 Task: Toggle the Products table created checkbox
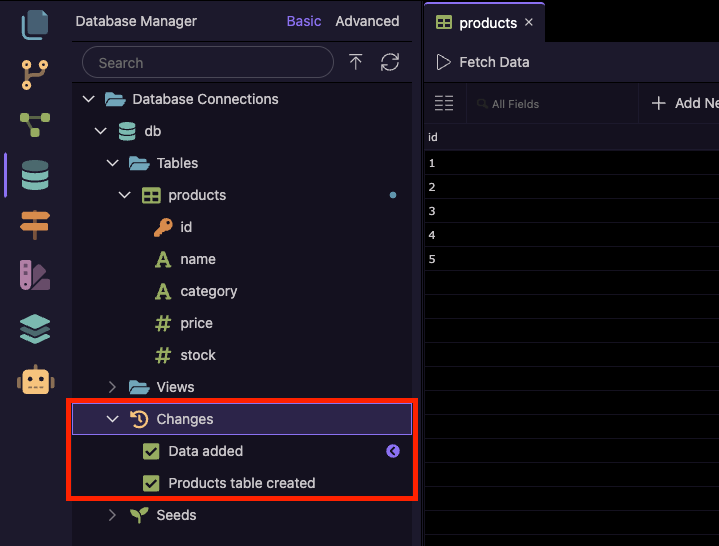pyautogui.click(x=152, y=483)
